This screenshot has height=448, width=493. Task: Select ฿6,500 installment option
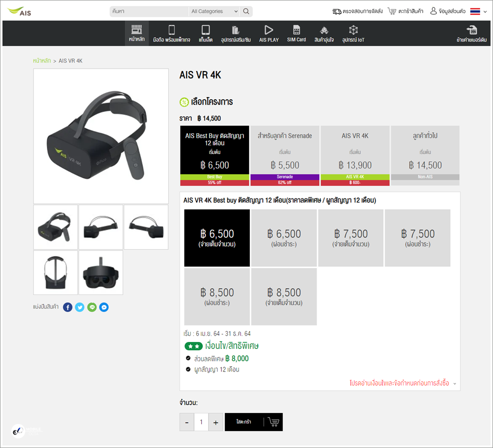tap(284, 238)
